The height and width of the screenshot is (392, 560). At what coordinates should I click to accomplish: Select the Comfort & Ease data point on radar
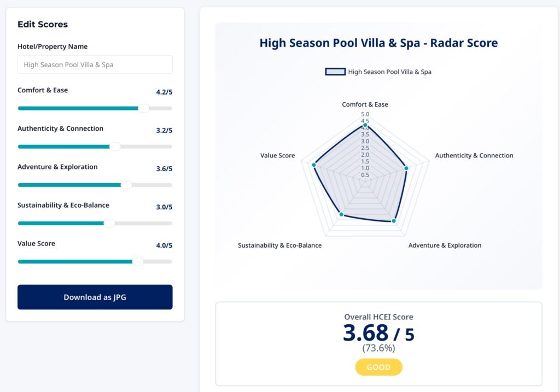tap(365, 125)
